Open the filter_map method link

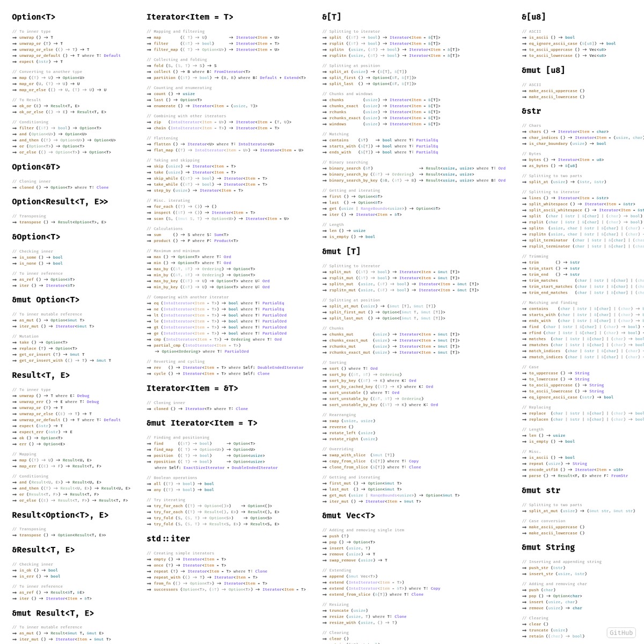pos(166,50)
